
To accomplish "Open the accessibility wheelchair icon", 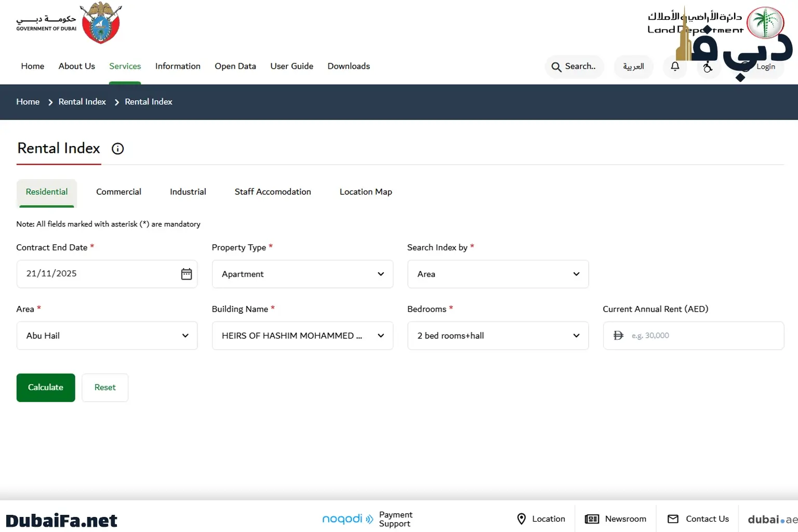I will (707, 68).
